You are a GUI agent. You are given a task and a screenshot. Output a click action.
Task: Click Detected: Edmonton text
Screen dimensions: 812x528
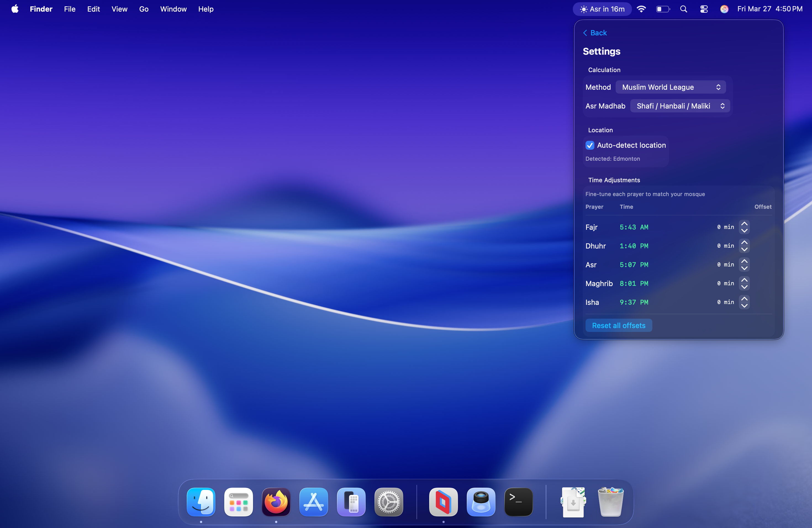pos(613,159)
